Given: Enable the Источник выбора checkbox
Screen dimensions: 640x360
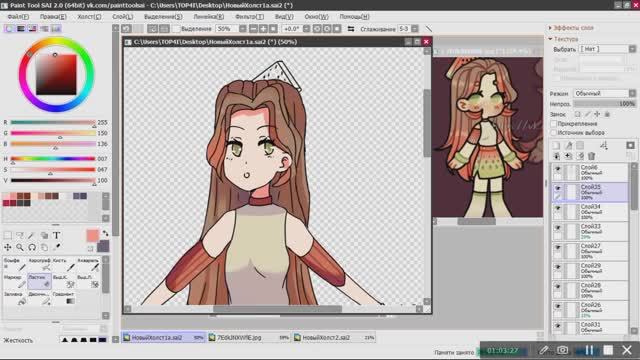Looking at the screenshot, I should click(554, 133).
